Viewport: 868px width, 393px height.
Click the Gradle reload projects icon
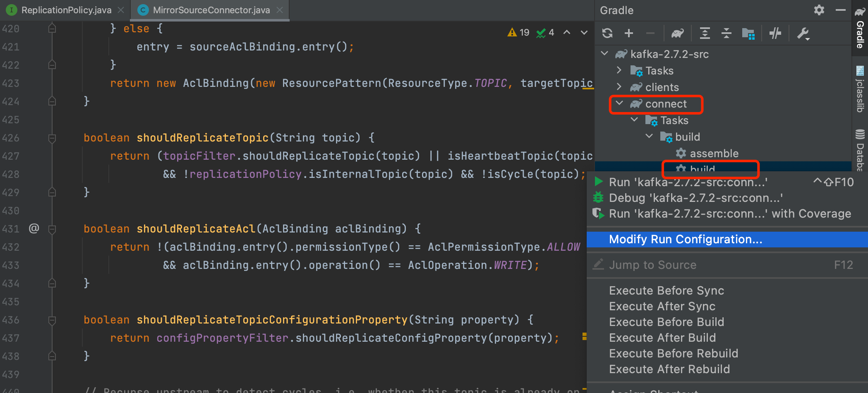[607, 33]
